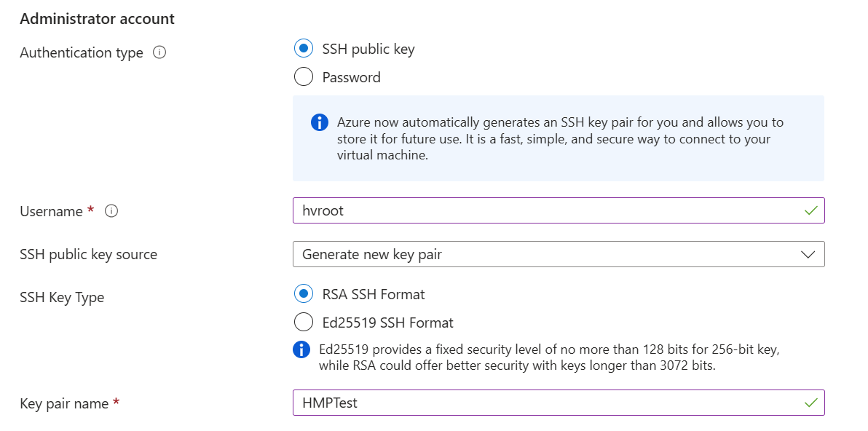Select SSH public key authentication
Image resolution: width=868 pixels, height=431 pixels.
pyautogui.click(x=304, y=48)
